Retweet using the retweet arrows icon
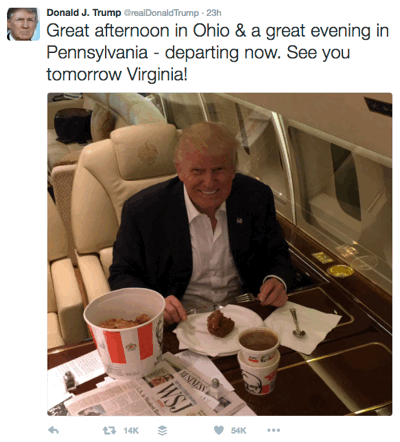 [109, 430]
